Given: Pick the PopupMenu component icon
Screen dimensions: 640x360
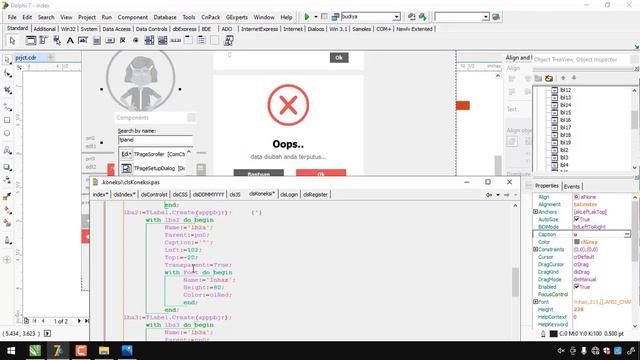Looking at the screenshot, I should click(57, 40).
